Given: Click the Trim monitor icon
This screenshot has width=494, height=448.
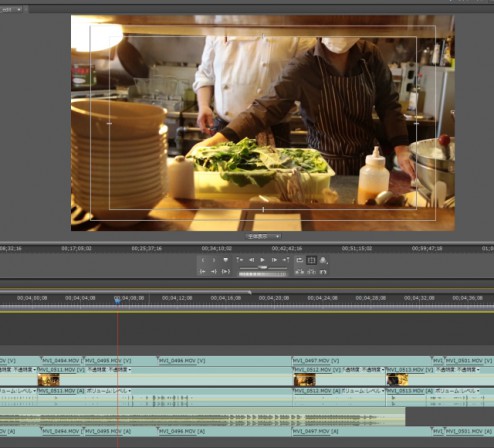Looking at the screenshot, I should click(x=323, y=272).
